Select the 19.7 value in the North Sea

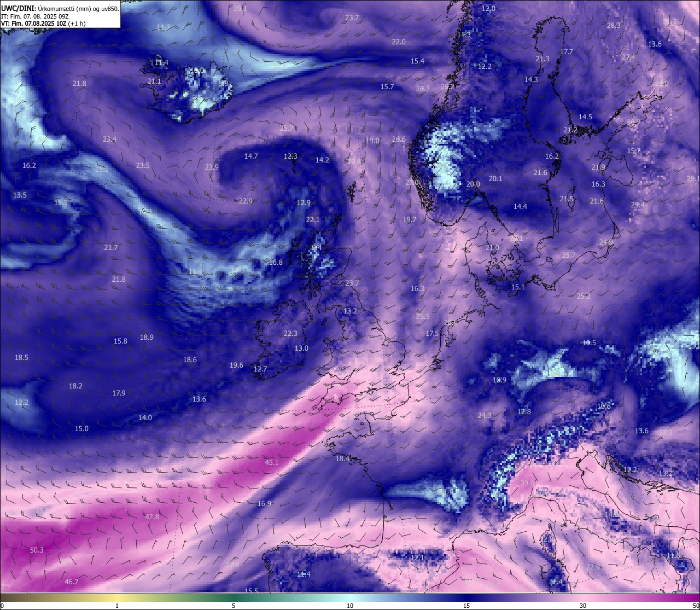410,219
